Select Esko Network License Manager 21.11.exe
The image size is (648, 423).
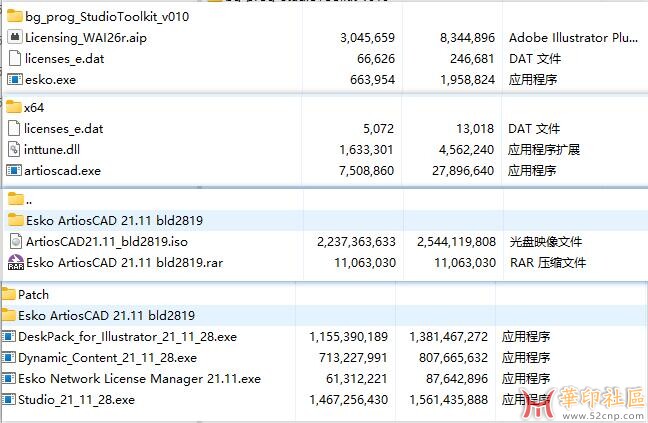(x=139, y=379)
